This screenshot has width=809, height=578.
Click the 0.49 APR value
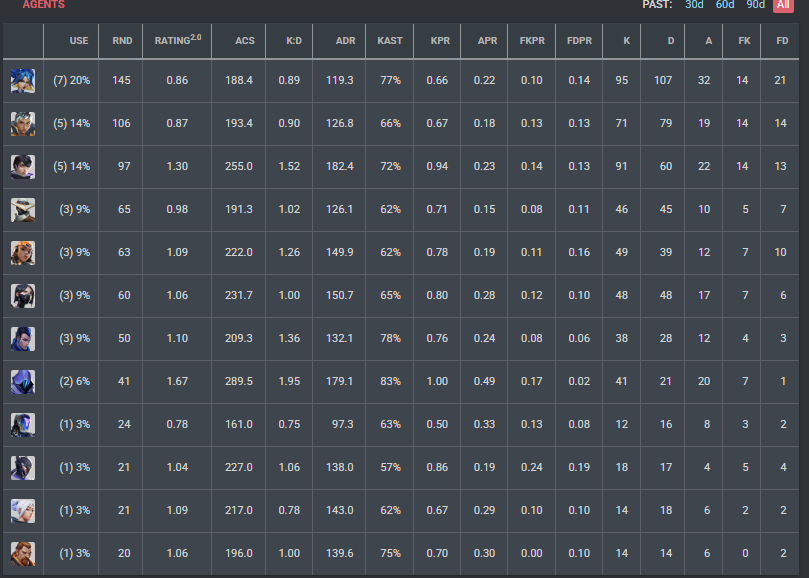click(484, 381)
